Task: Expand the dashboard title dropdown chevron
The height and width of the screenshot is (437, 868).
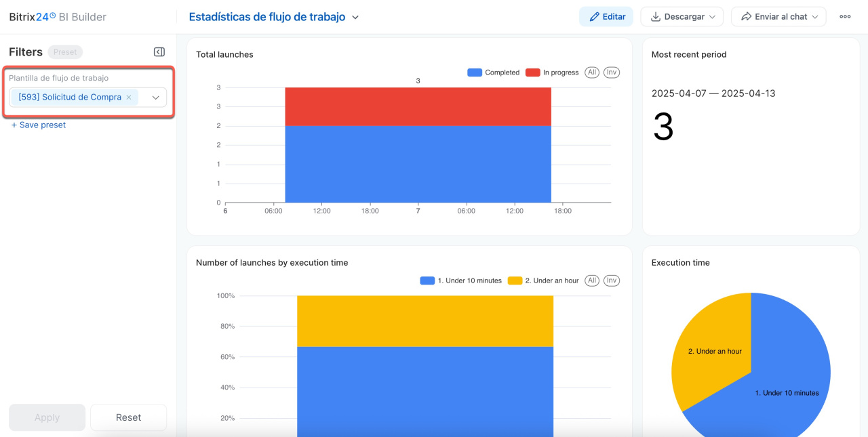Action: tap(355, 18)
